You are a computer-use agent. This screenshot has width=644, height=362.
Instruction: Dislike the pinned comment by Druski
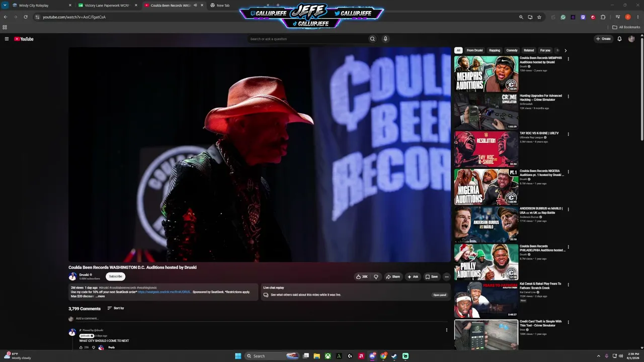point(94,347)
